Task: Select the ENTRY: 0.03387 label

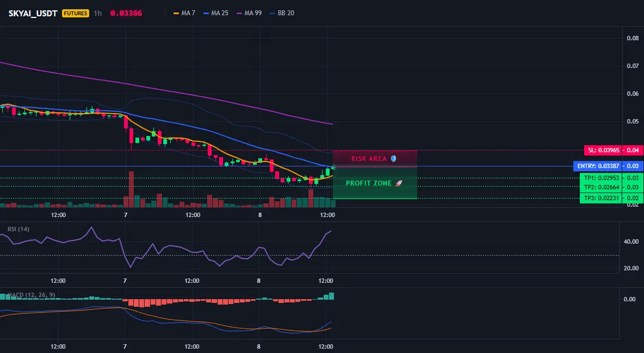Action: (598, 166)
